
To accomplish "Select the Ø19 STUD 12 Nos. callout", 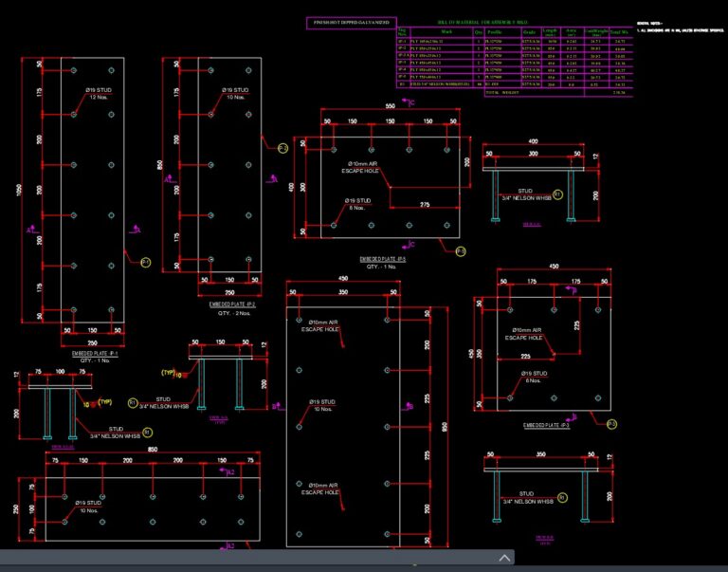I will (x=99, y=93).
